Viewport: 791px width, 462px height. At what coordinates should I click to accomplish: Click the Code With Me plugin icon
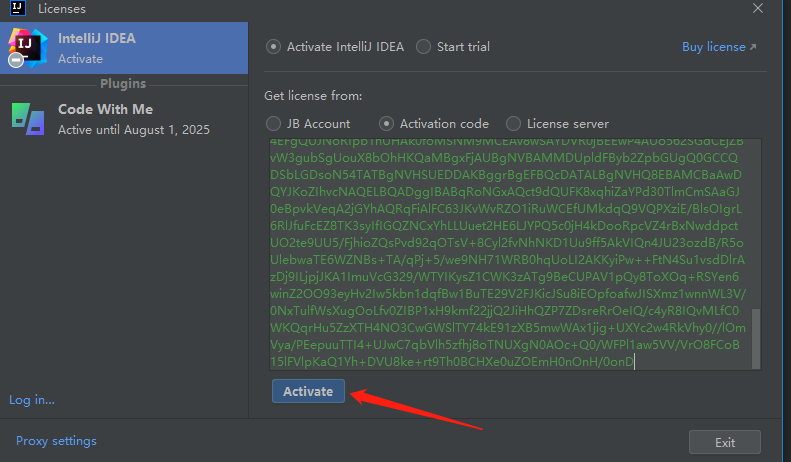pos(28,119)
